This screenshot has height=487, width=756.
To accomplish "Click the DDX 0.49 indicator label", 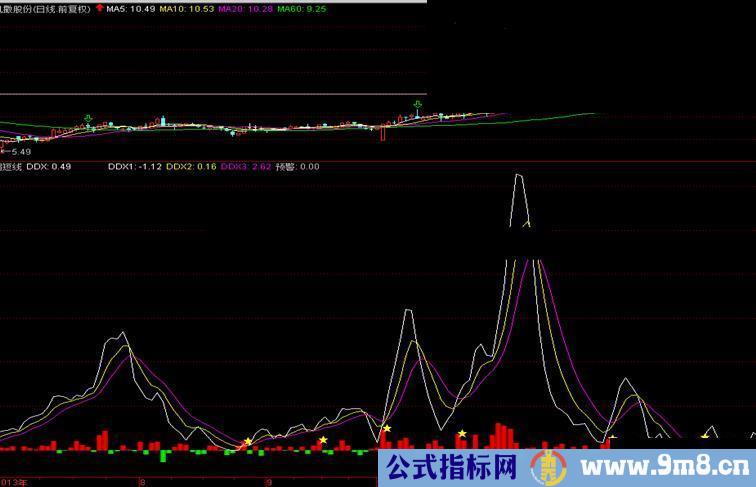I will (x=48, y=167).
